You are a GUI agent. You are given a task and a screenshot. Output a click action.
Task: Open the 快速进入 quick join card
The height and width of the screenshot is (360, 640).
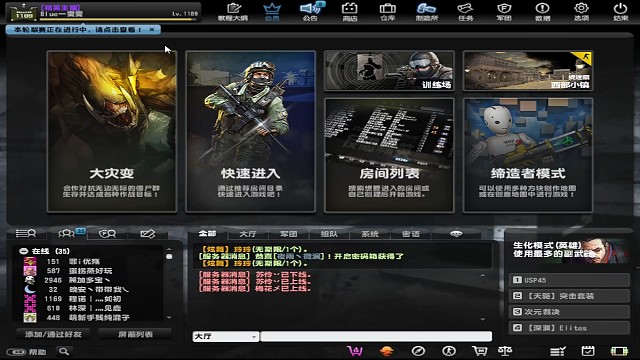click(251, 131)
